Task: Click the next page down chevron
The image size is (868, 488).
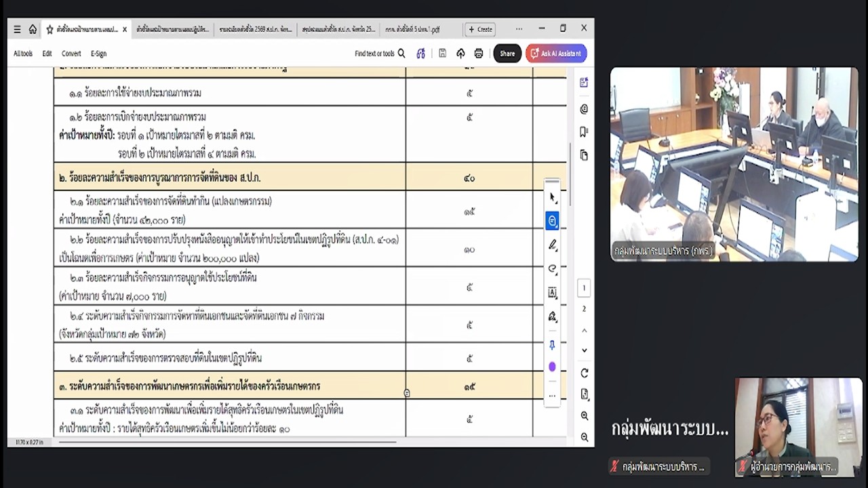Action: 584,350
